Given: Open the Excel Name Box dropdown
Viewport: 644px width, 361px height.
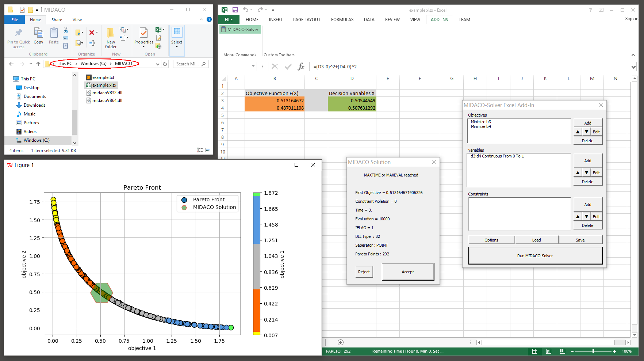Looking at the screenshot, I should pyautogui.click(x=253, y=66).
